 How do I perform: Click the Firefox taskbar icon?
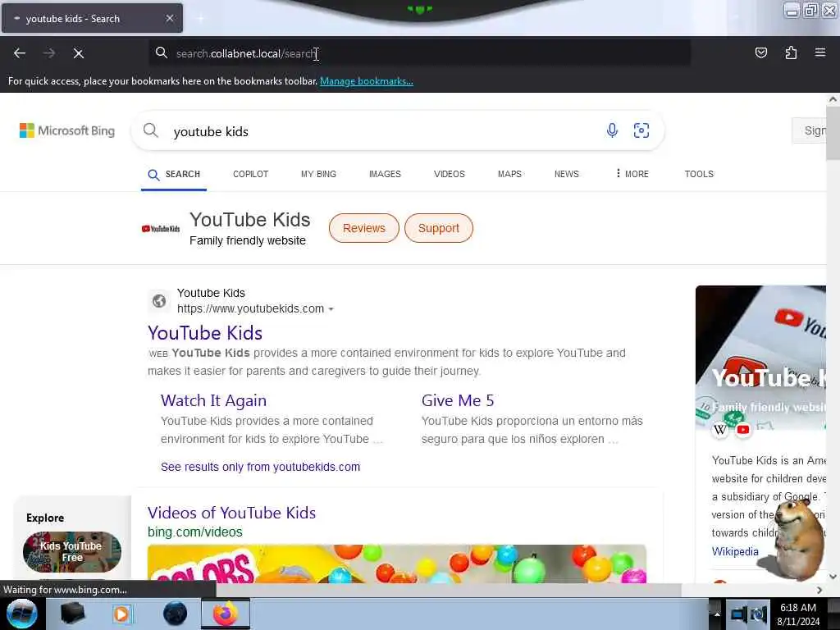[226, 614]
